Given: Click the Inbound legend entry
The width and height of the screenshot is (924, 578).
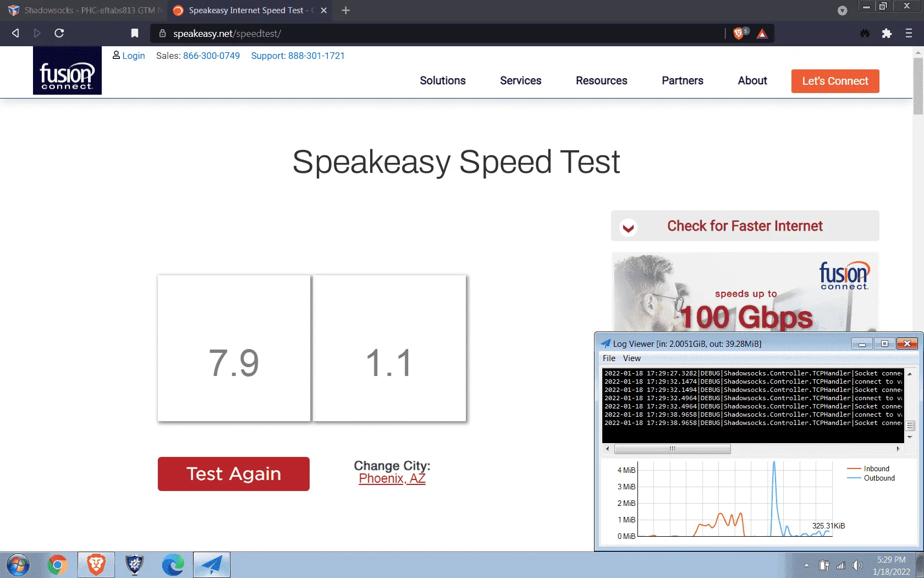Looking at the screenshot, I should tap(868, 469).
